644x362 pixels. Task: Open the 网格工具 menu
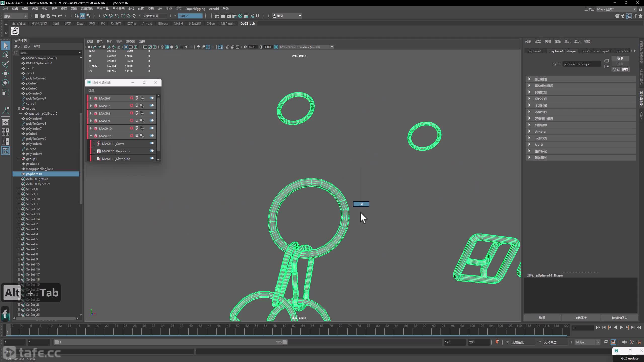pos(102,9)
